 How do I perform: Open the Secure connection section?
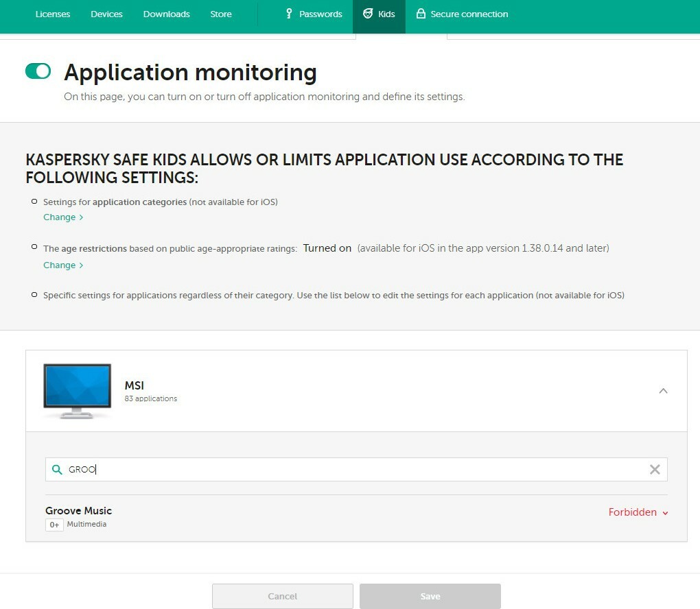[462, 14]
